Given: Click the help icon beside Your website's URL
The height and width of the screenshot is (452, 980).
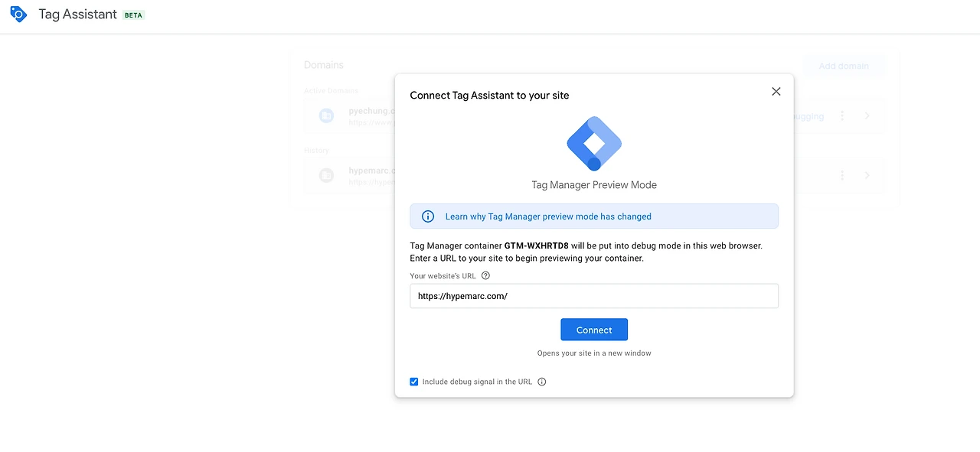Looking at the screenshot, I should tap(485, 276).
